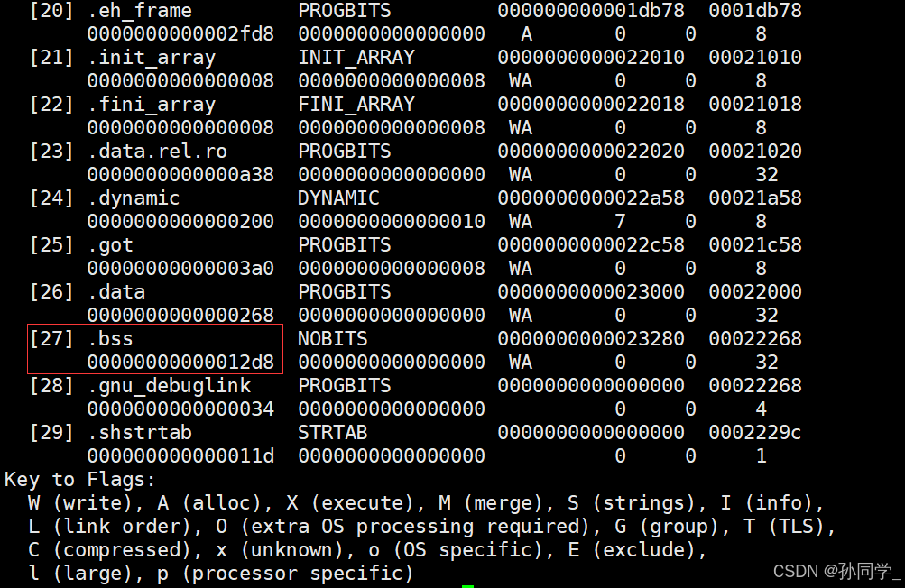Click address 000000000001db78
905x588 pixels.
(x=591, y=11)
